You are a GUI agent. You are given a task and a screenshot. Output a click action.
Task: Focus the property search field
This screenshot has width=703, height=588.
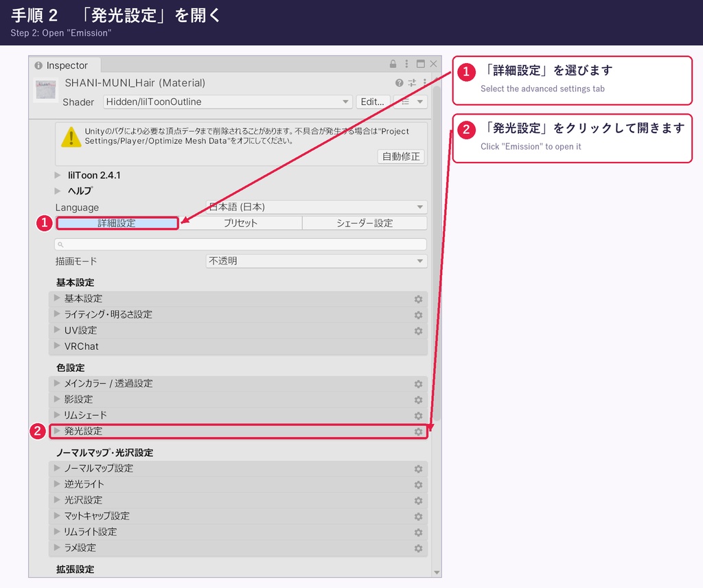[240, 244]
